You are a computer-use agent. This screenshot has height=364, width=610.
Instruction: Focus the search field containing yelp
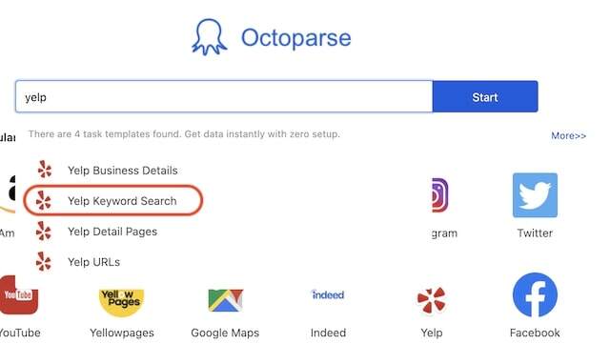224,96
